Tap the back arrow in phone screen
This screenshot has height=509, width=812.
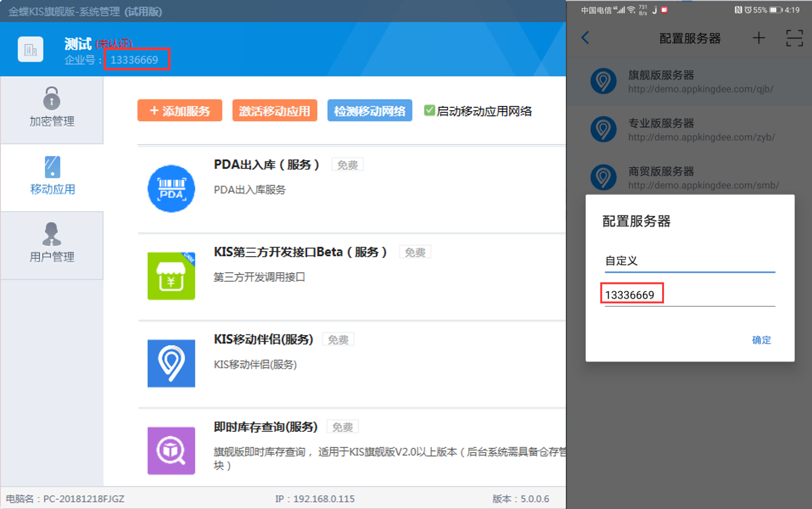coord(586,38)
